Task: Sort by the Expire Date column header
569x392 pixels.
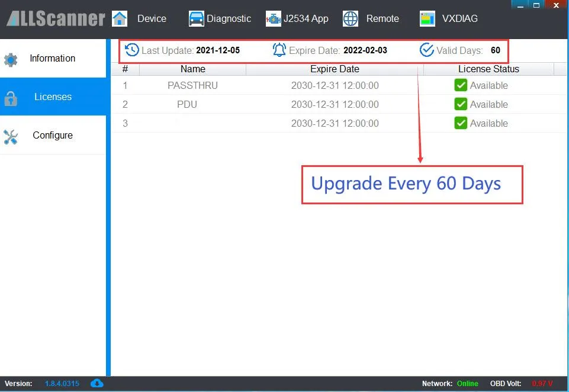Action: 335,69
